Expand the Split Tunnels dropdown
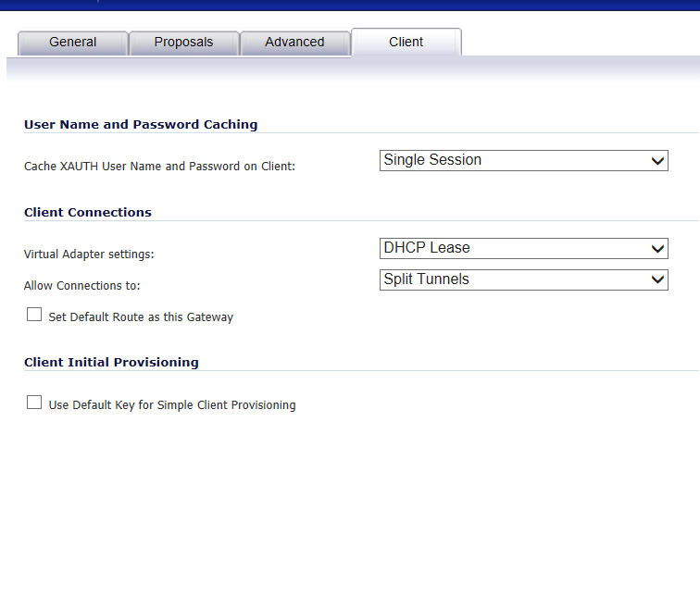Screen dimensions: 700x608 (524, 279)
